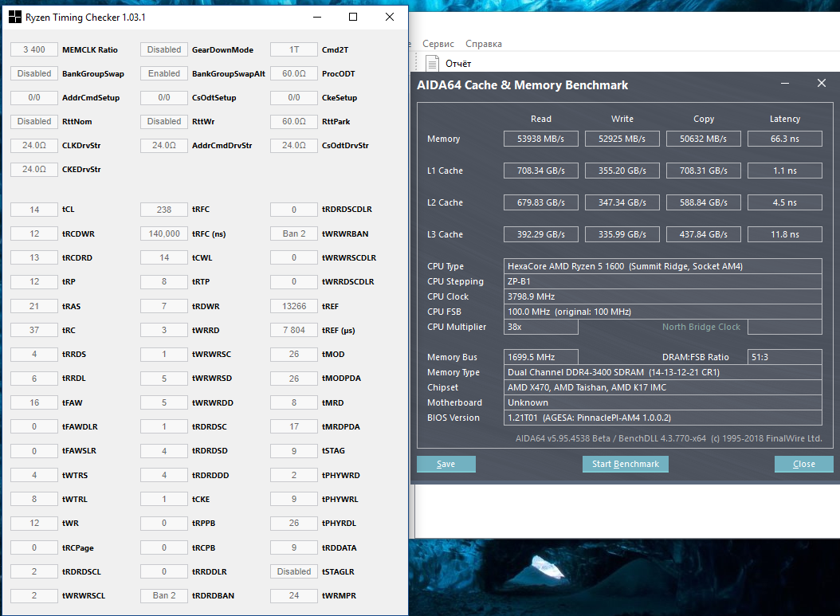Click the Memory Read 53938 MB/s field
Screen dimensions: 840x616
(x=540, y=139)
